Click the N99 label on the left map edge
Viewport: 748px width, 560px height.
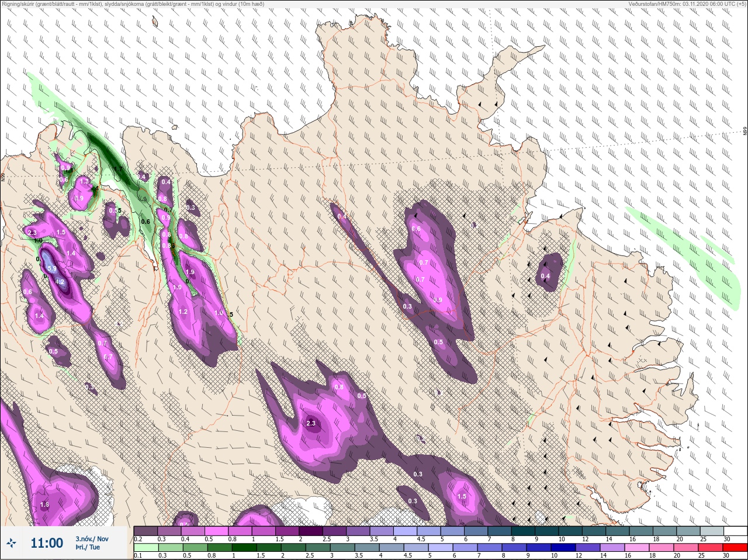click(x=3, y=176)
